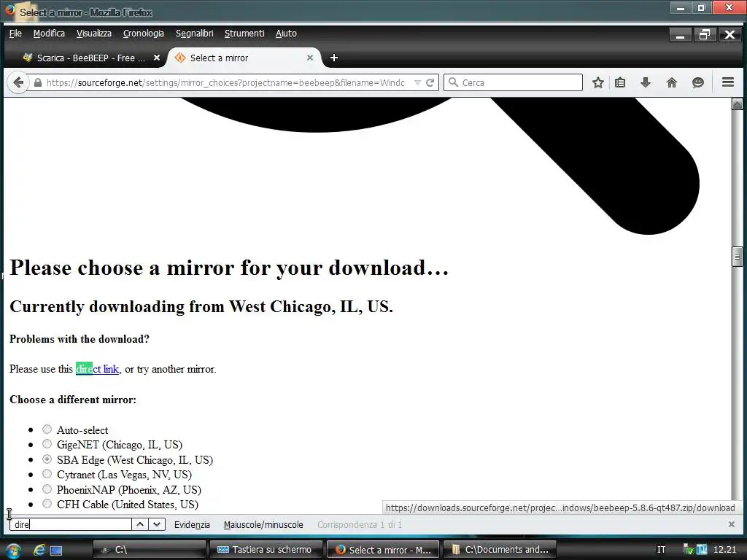Switch to the Select a mirror tab
747x560 pixels.
pyautogui.click(x=243, y=58)
